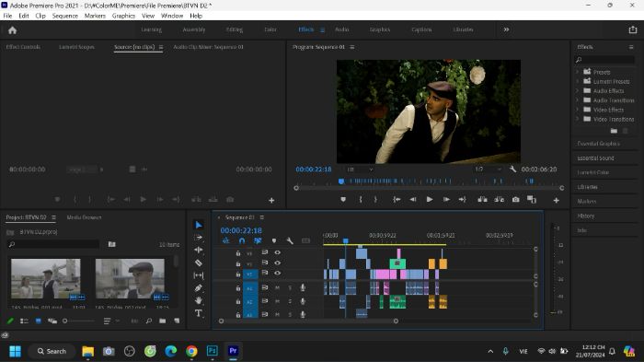Toggle Snap in timeline magnet icon
The image size is (644, 362).
[242, 240]
